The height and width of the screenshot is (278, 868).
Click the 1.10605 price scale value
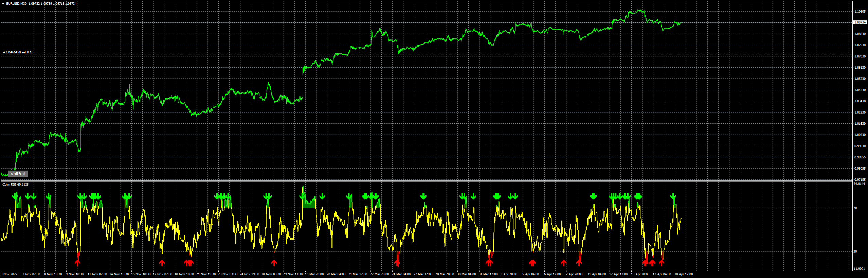(x=860, y=12)
